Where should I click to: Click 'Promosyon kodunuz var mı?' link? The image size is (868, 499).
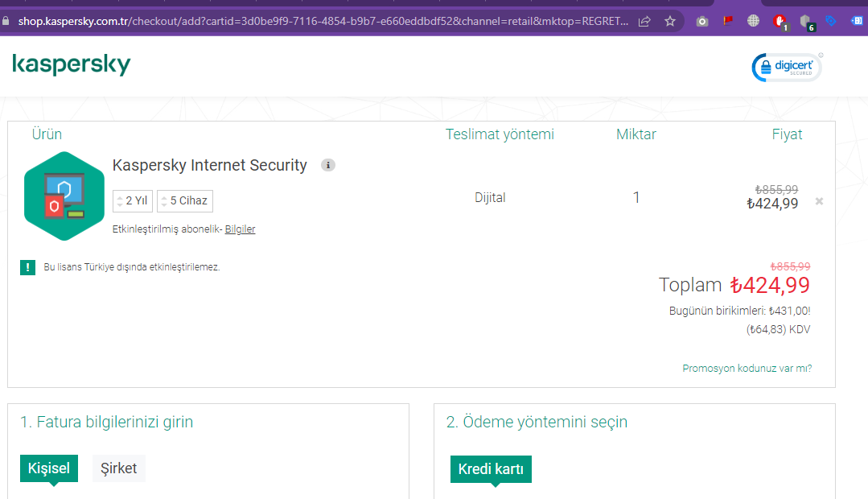point(747,369)
